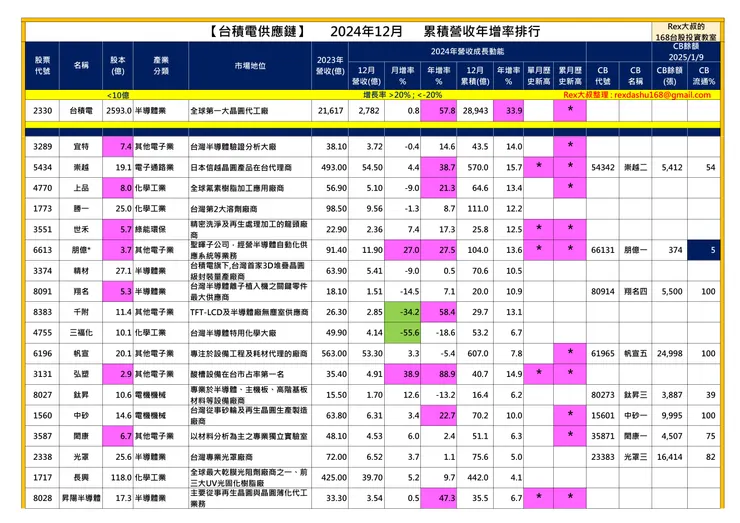The height and width of the screenshot is (523, 740).
Task: Click the 374 CB balance cell
Action: tap(669, 250)
